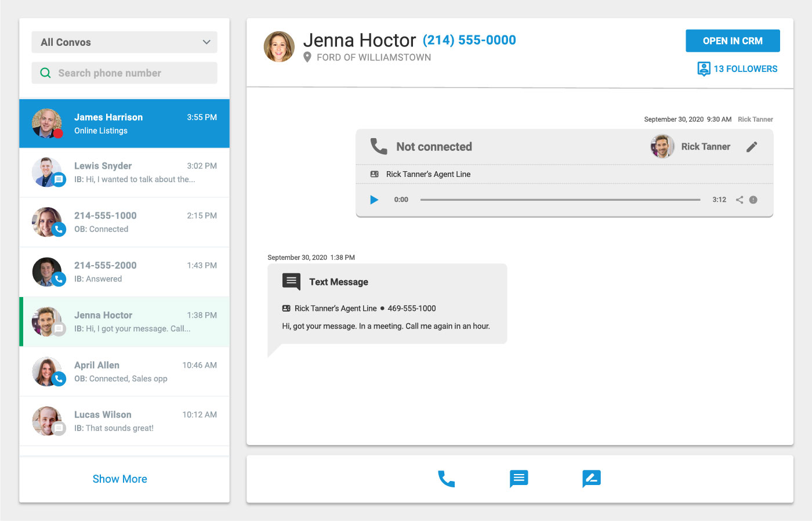Start a phone call from bottom bar
The width and height of the screenshot is (812, 521).
click(446, 479)
